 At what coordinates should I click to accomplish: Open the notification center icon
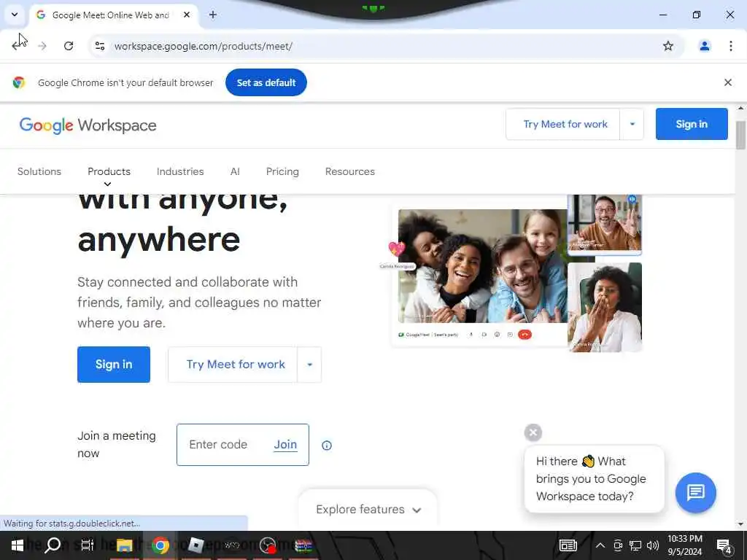[724, 546]
